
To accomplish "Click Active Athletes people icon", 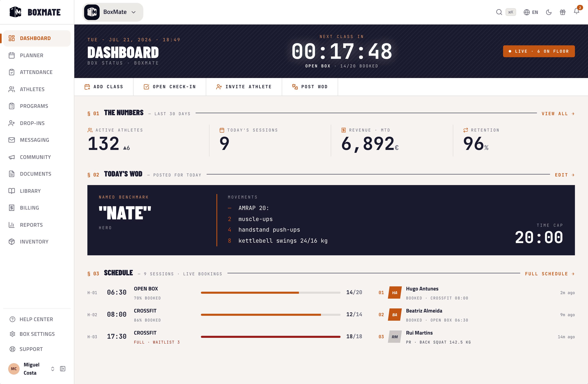I will (x=90, y=130).
